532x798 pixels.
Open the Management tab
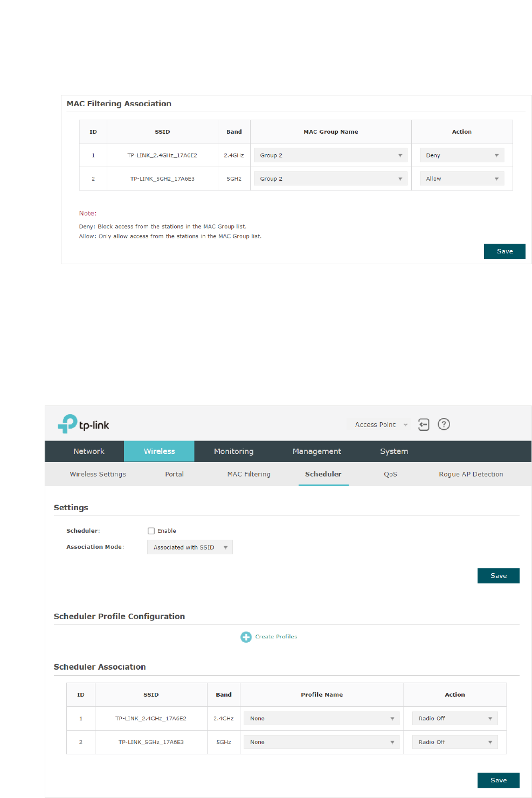[317, 451]
